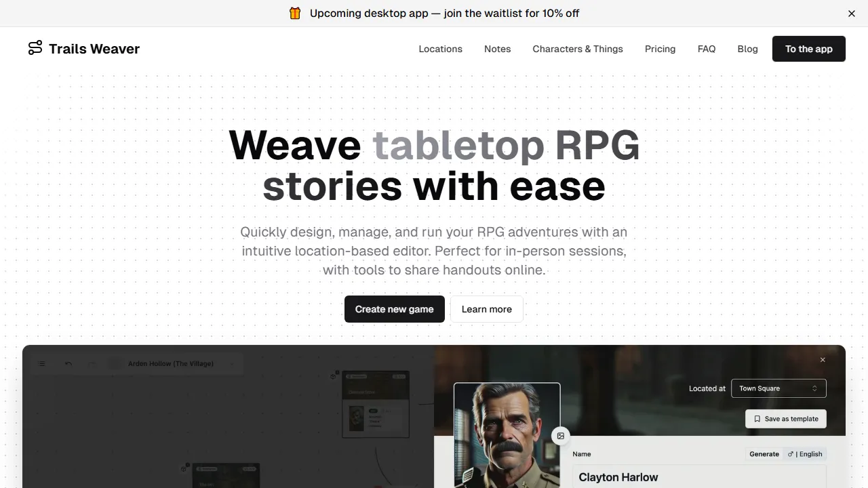Open the Town Square location dropdown
This screenshot has height=488, width=868.
coord(778,388)
